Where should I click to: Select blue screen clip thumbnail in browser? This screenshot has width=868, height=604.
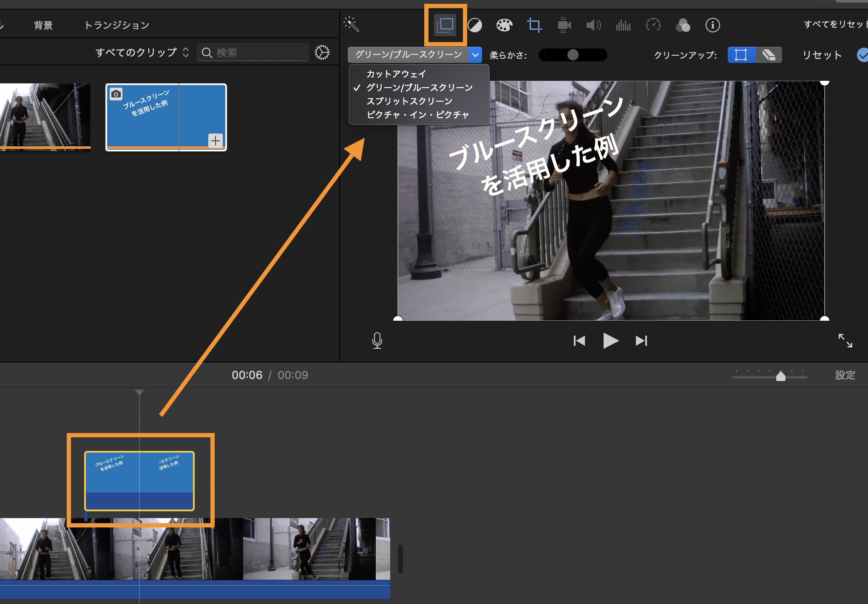[x=166, y=117]
